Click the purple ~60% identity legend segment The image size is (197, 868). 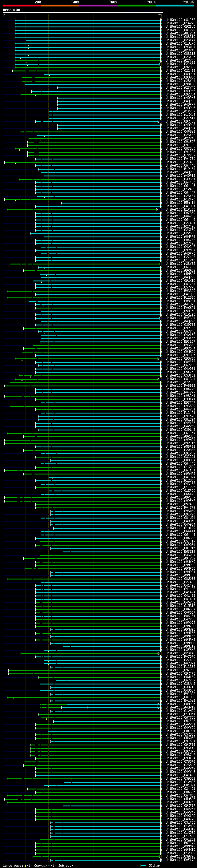(98, 6)
